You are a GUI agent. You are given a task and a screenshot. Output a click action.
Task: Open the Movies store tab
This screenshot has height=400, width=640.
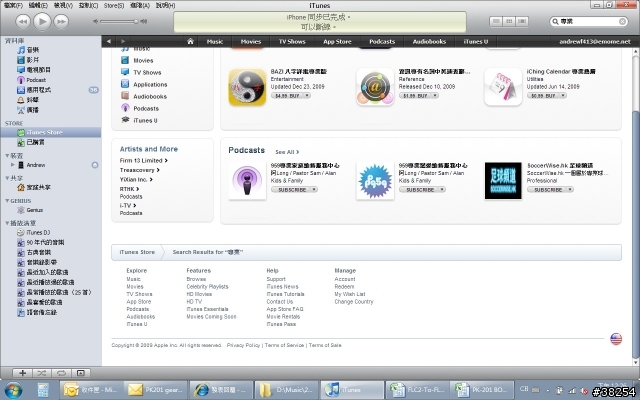[x=251, y=41]
